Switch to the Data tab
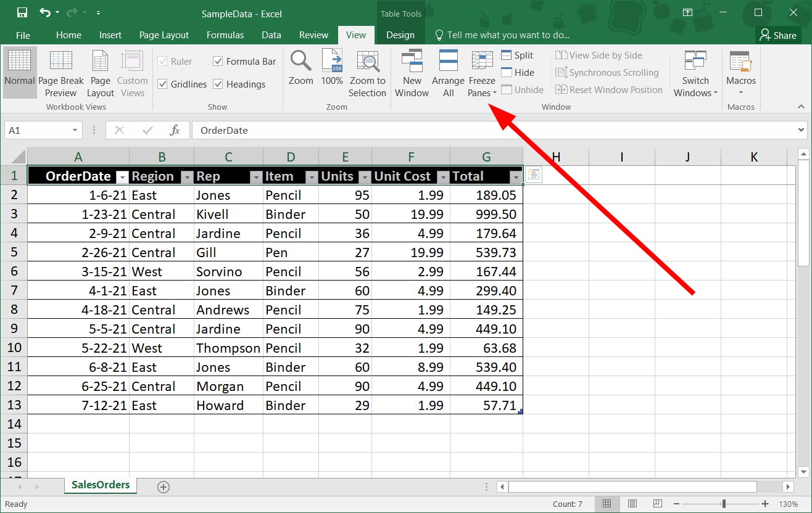Viewport: 812px width, 513px height. click(x=271, y=35)
